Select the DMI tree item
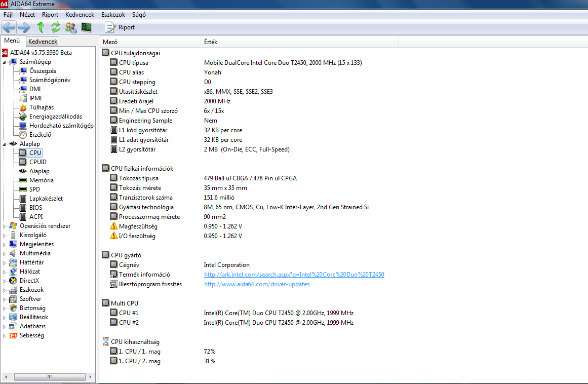This screenshot has height=384, width=588. [x=35, y=89]
